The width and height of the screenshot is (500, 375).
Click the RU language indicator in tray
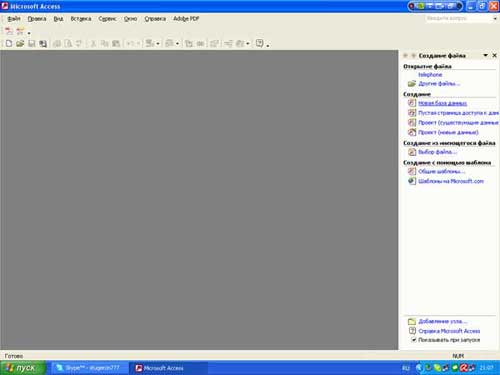(x=405, y=368)
